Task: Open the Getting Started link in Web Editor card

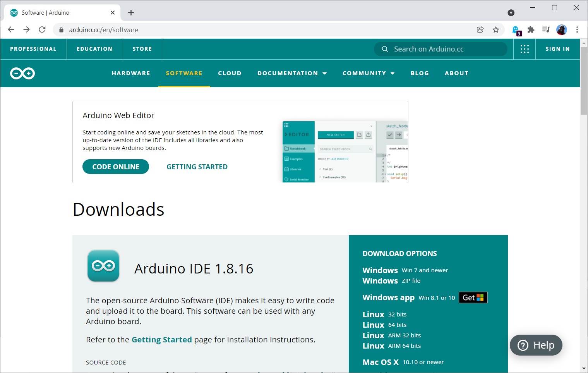Action: (197, 167)
